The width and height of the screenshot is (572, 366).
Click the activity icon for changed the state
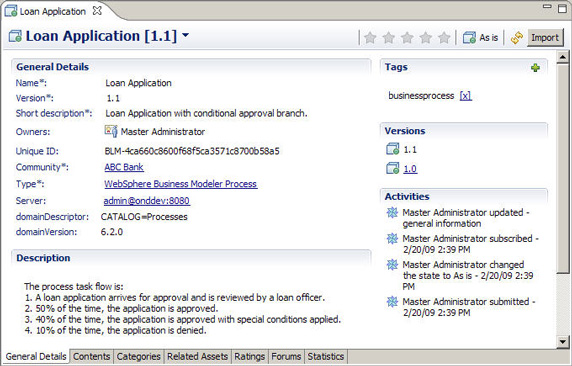coord(392,264)
